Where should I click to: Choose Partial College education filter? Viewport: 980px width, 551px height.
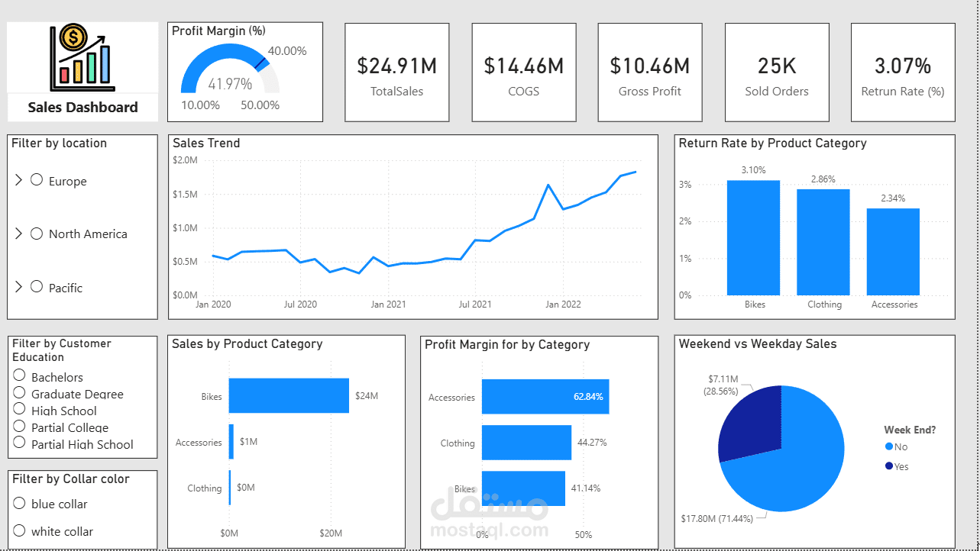coord(20,426)
